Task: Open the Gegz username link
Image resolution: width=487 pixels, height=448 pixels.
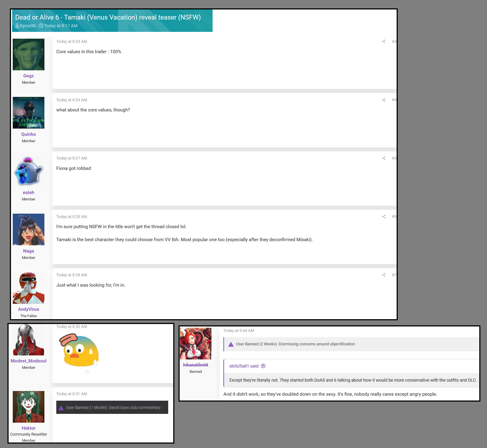Action: (x=29, y=76)
